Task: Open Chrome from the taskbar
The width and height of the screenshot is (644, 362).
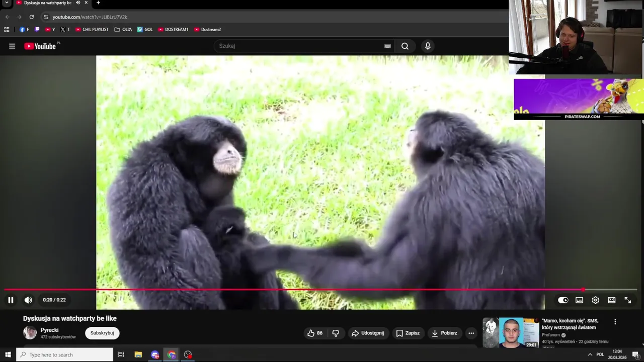Action: (x=172, y=355)
